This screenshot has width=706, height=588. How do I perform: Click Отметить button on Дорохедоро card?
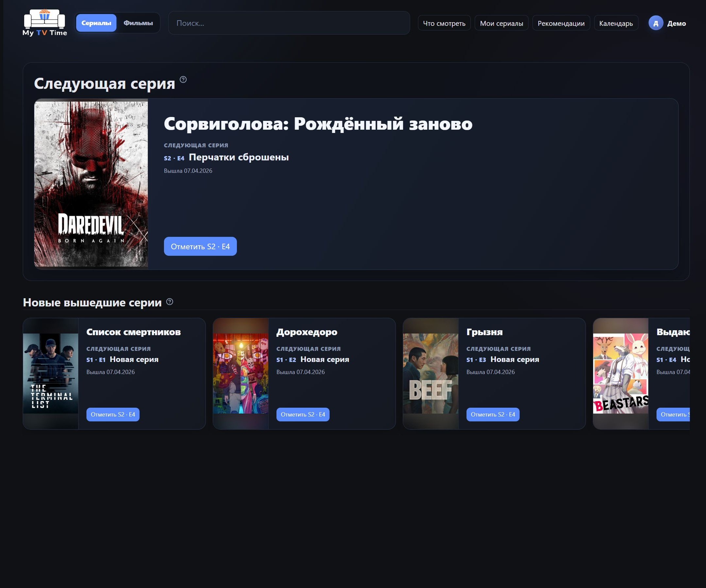[303, 414]
